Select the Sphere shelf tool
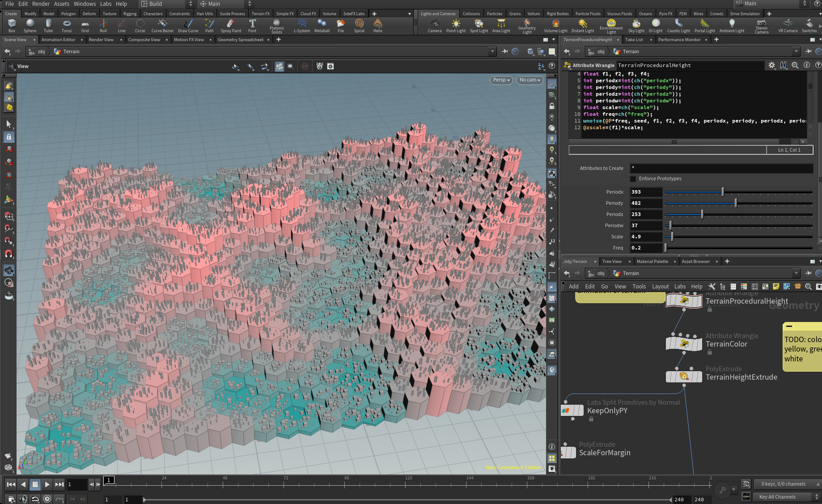Image resolution: width=822 pixels, height=504 pixels. (x=30, y=25)
